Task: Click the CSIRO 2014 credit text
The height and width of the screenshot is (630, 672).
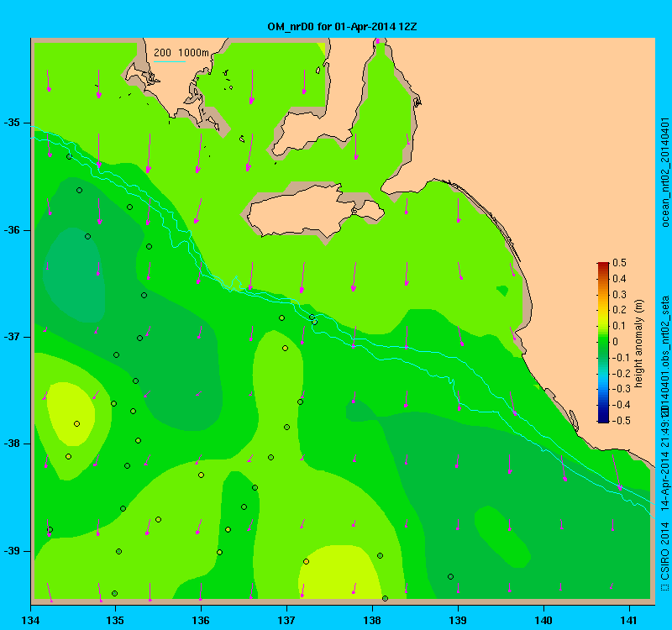Action: (x=664, y=557)
